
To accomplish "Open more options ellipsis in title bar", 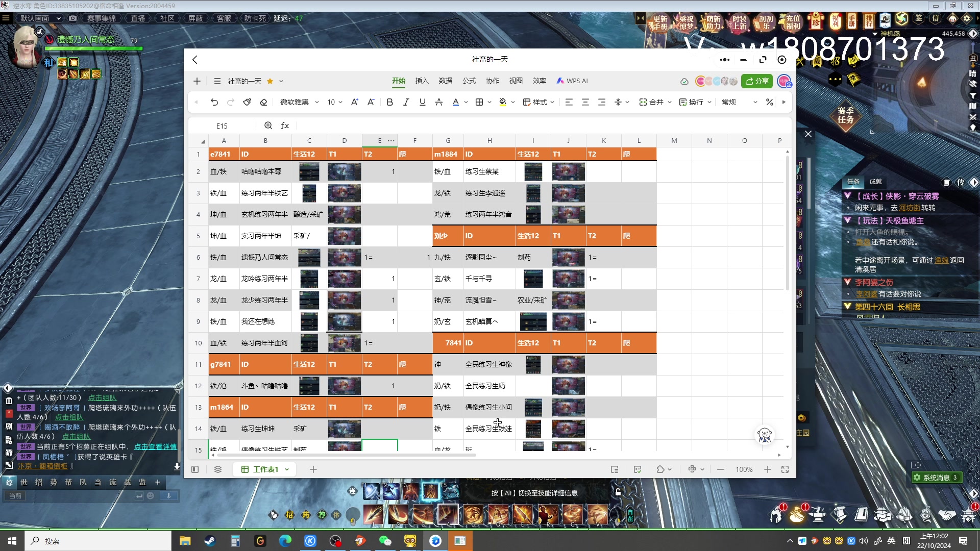I will click(725, 60).
